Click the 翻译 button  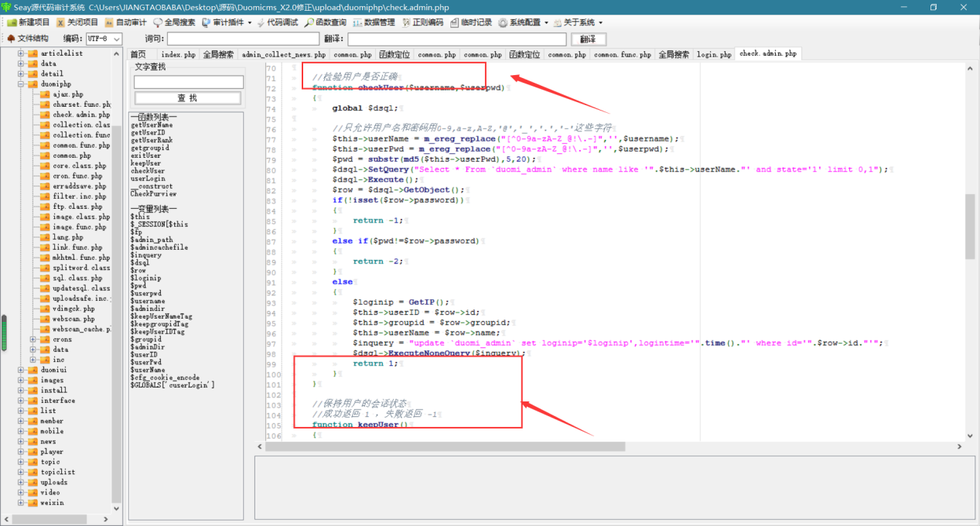[x=588, y=39]
